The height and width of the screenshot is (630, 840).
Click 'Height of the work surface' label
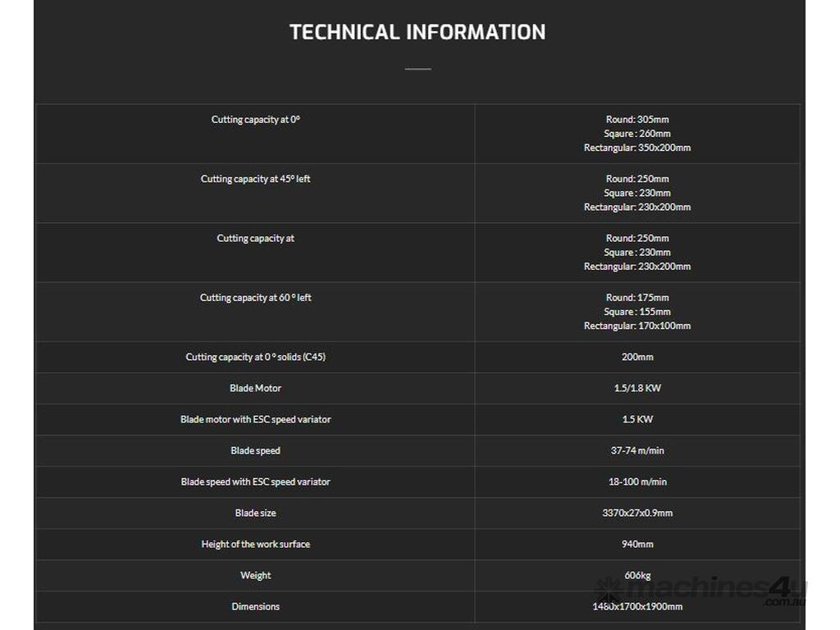(256, 544)
